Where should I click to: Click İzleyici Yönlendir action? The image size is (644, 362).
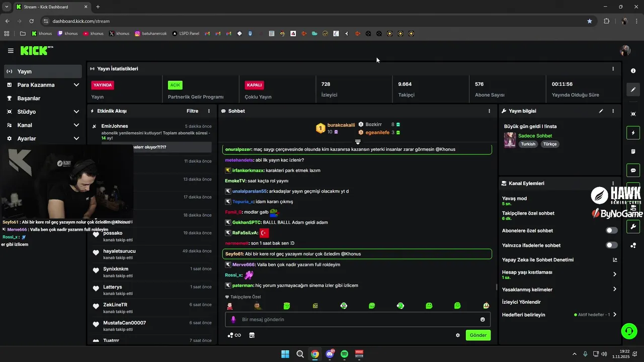521,302
